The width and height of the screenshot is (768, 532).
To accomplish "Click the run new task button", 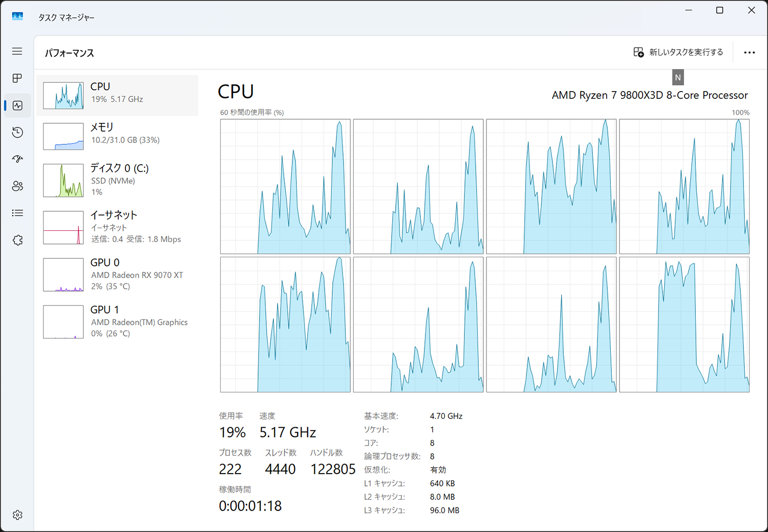I will click(x=678, y=52).
